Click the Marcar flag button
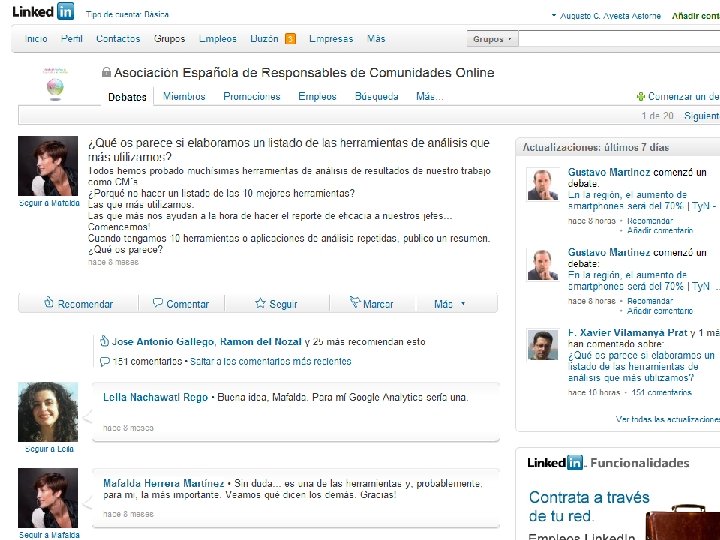720x540 pixels. tap(371, 304)
